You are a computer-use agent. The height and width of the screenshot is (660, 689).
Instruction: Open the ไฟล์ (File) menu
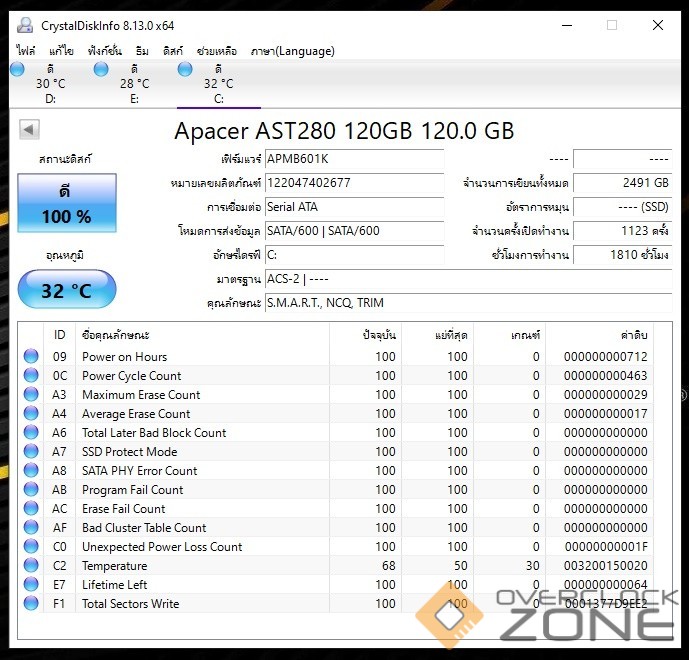pyautogui.click(x=26, y=50)
